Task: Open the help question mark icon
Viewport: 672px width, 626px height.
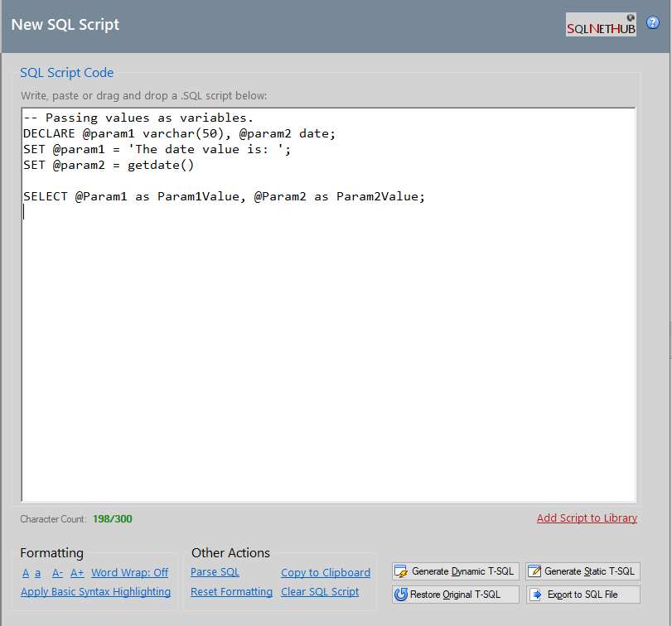Action: click(653, 22)
